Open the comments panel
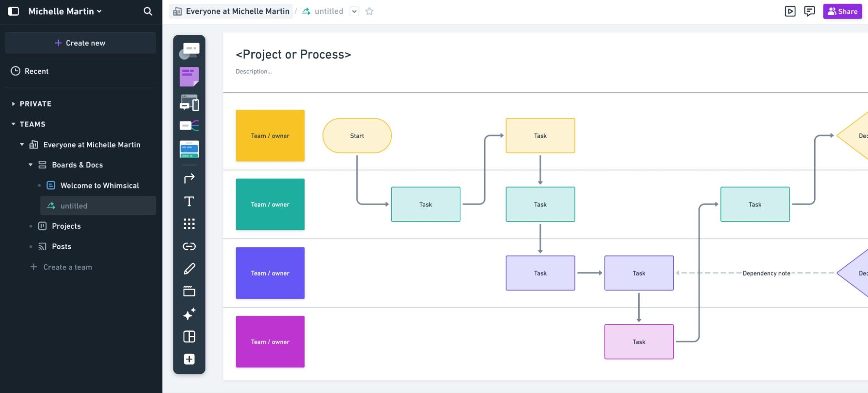 click(810, 11)
